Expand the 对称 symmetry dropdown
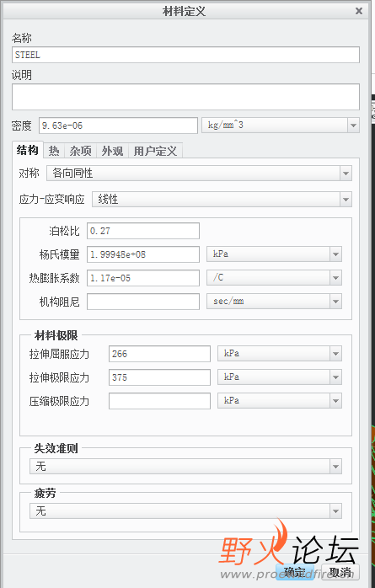Image resolution: width=375 pixels, height=588 pixels. click(199, 174)
